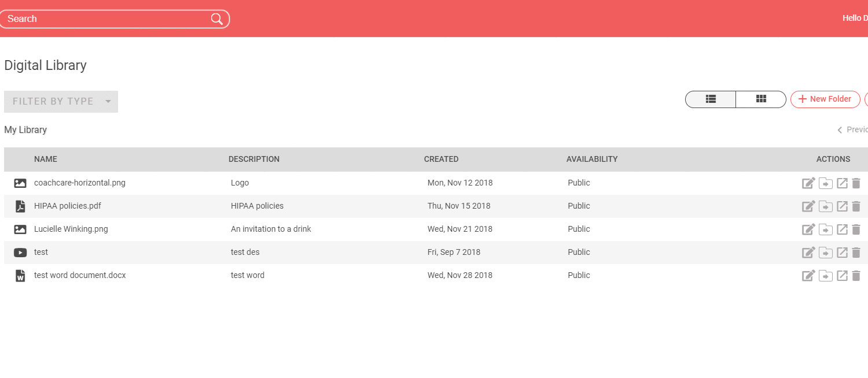Switch to grid view

click(761, 99)
